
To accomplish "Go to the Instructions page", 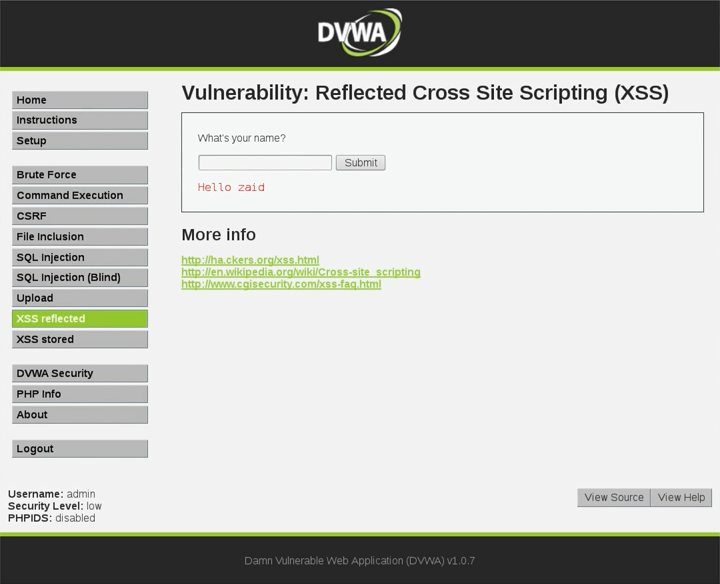I will pyautogui.click(x=80, y=120).
